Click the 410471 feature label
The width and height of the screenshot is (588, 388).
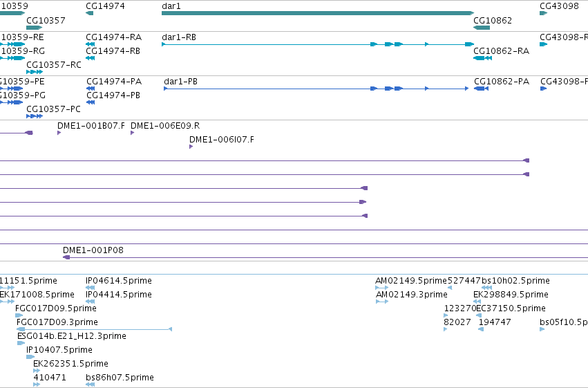pyautogui.click(x=50, y=378)
